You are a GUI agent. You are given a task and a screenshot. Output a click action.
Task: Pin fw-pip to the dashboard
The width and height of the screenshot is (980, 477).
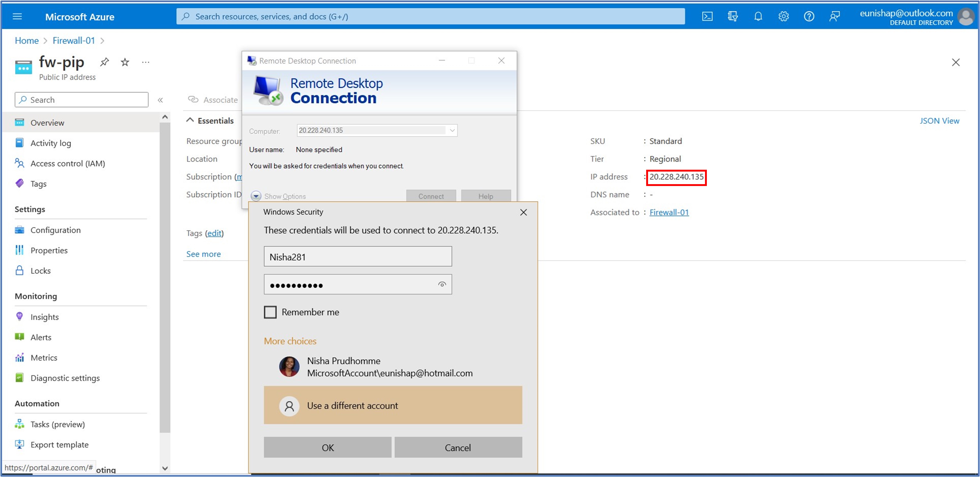(x=104, y=62)
